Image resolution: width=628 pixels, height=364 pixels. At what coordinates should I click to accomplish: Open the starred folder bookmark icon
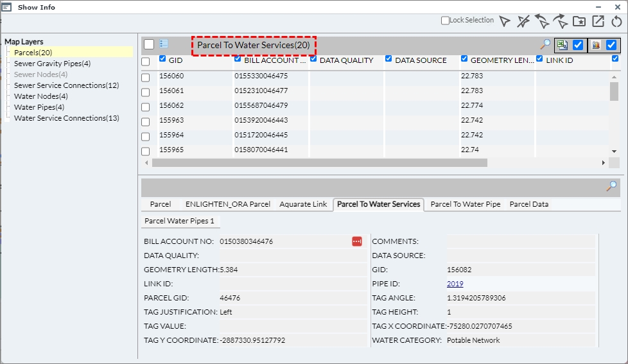[579, 21]
